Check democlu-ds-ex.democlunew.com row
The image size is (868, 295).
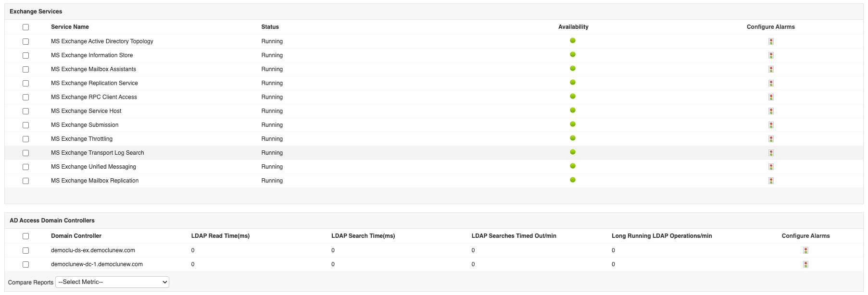25,251
